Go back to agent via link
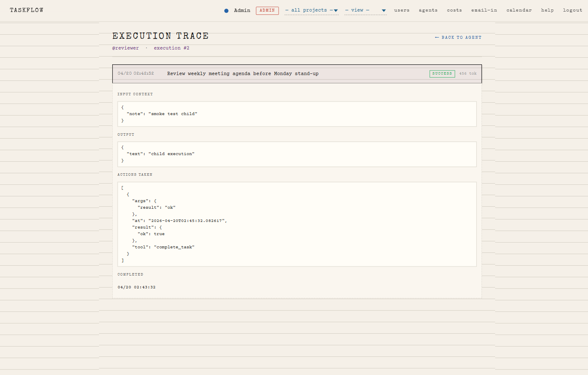The width and height of the screenshot is (588, 375). click(x=458, y=38)
